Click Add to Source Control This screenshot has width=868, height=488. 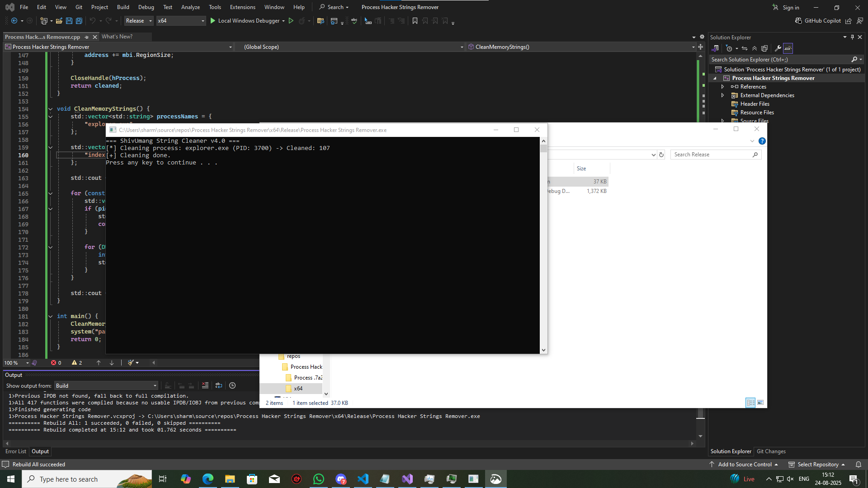tap(744, 464)
